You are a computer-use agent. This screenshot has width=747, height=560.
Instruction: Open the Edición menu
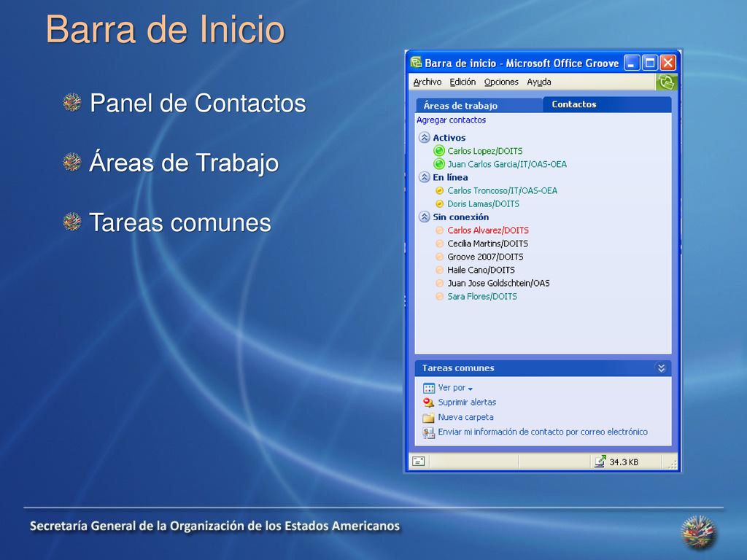(462, 82)
